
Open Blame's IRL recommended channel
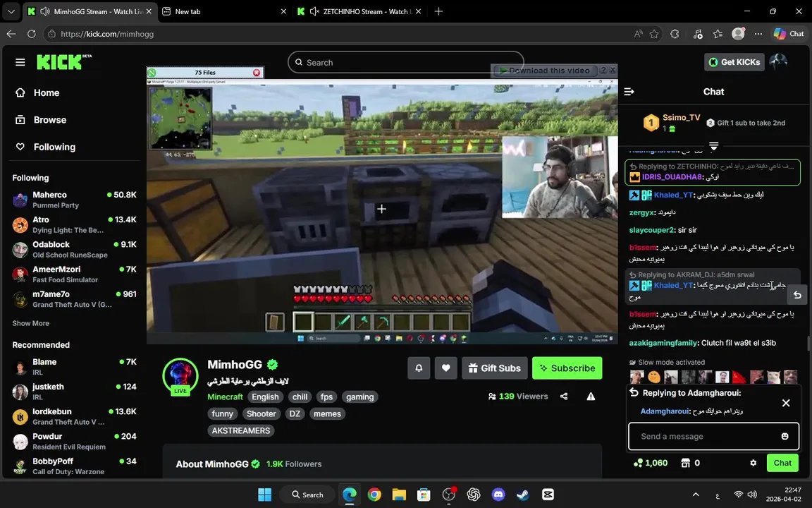point(75,367)
